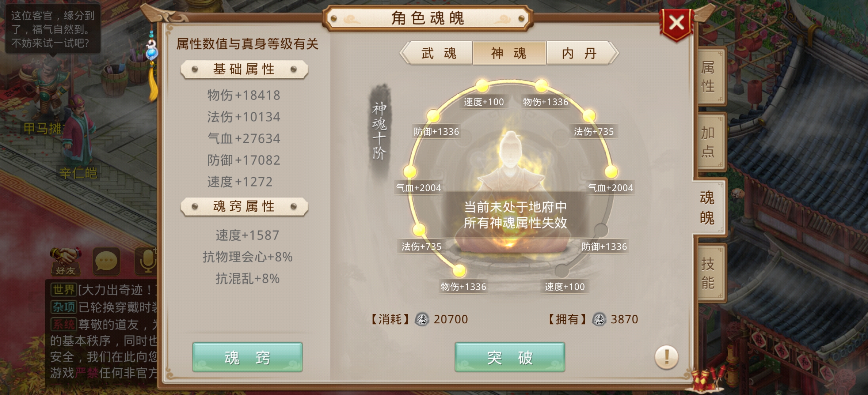Click the unlit 防御+1336 gray node

[601, 230]
